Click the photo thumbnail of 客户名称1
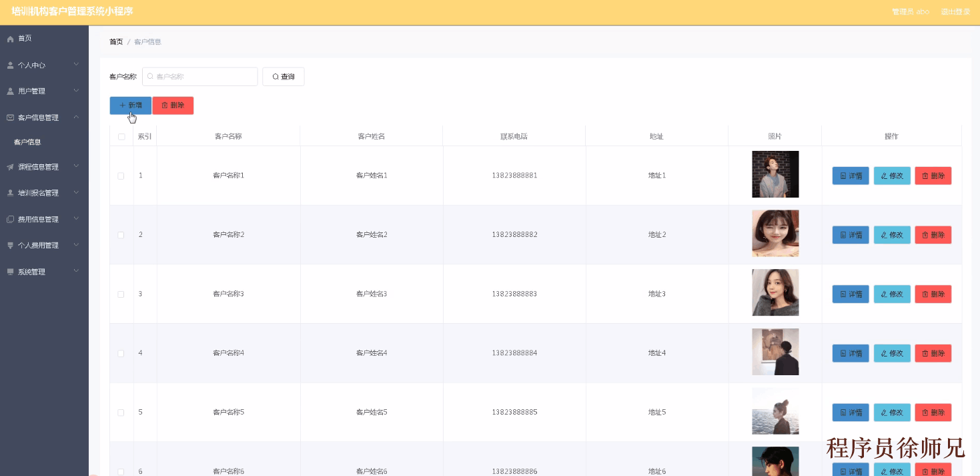 (775, 174)
